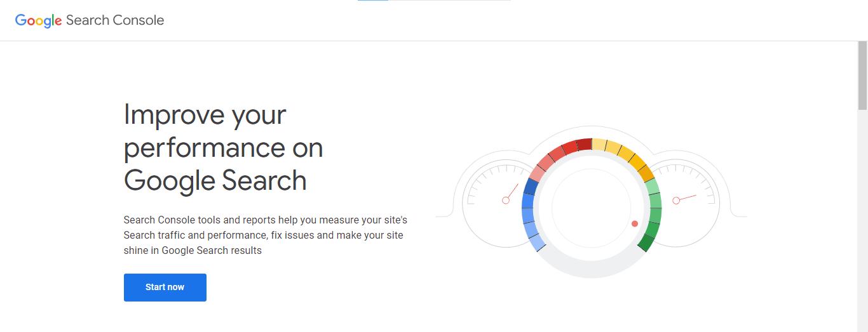
Task: Click the right gauge's red needle pivot
Action: tap(676, 201)
